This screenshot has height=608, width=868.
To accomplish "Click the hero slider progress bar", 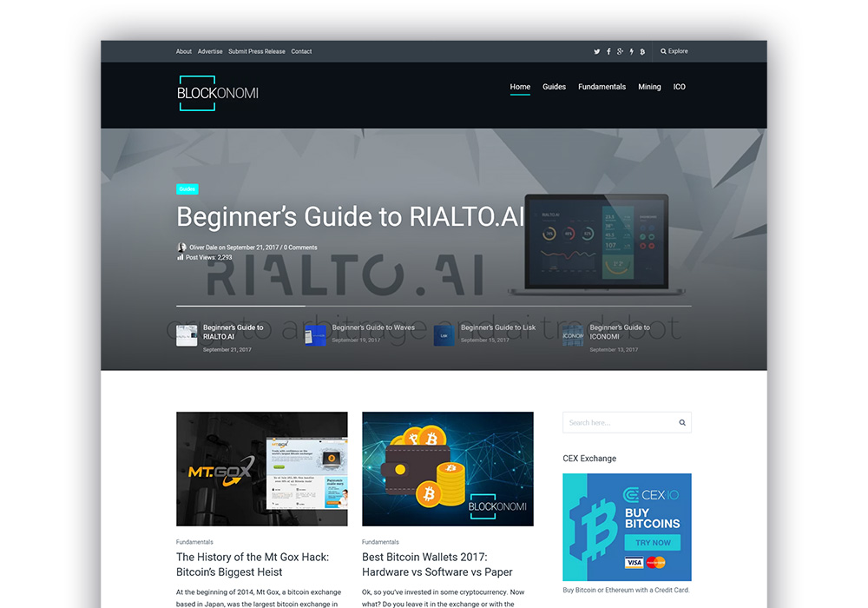I will point(433,306).
